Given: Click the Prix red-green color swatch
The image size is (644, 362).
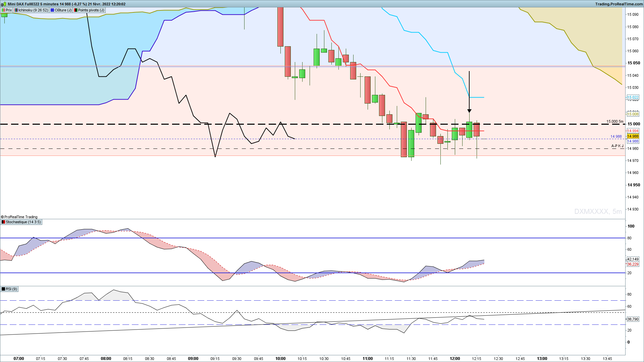Looking at the screenshot, I should [x=3, y=10].
